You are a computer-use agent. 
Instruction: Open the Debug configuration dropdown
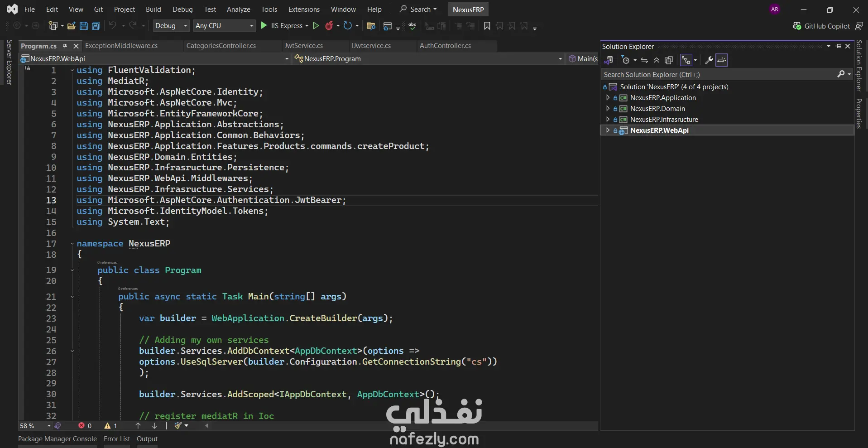coord(171,26)
